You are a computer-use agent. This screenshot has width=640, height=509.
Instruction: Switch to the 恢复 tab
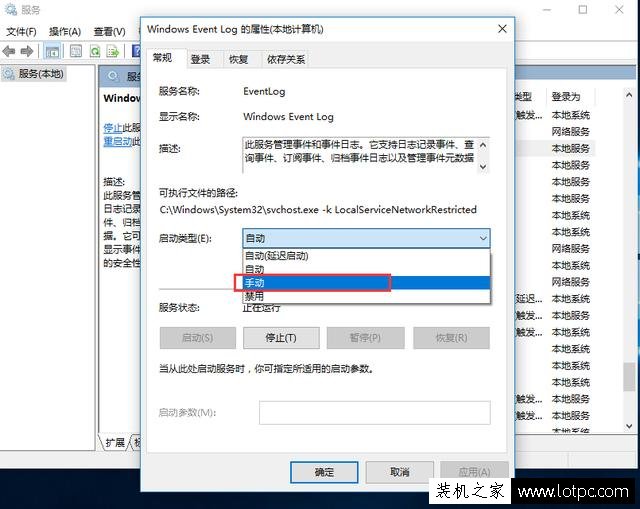[x=238, y=60]
